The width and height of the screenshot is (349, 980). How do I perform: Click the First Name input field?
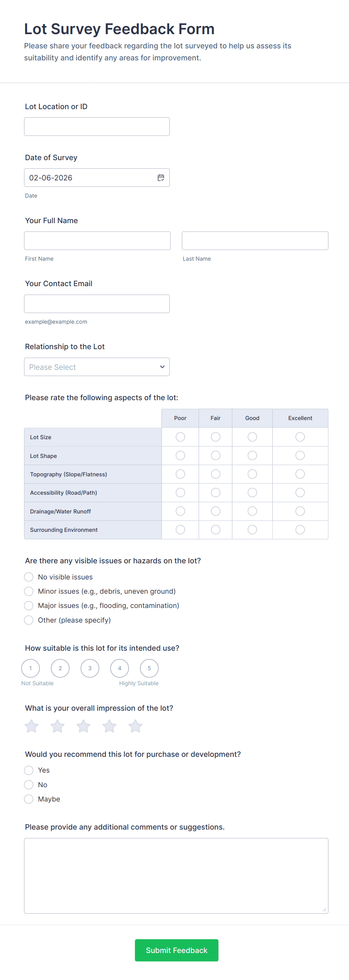(x=97, y=241)
